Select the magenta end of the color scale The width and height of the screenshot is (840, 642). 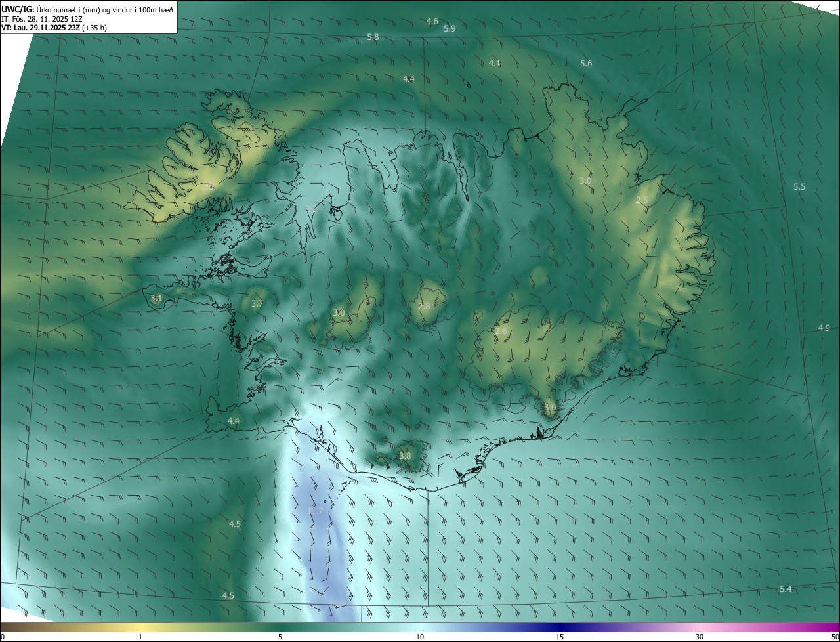click(827, 627)
